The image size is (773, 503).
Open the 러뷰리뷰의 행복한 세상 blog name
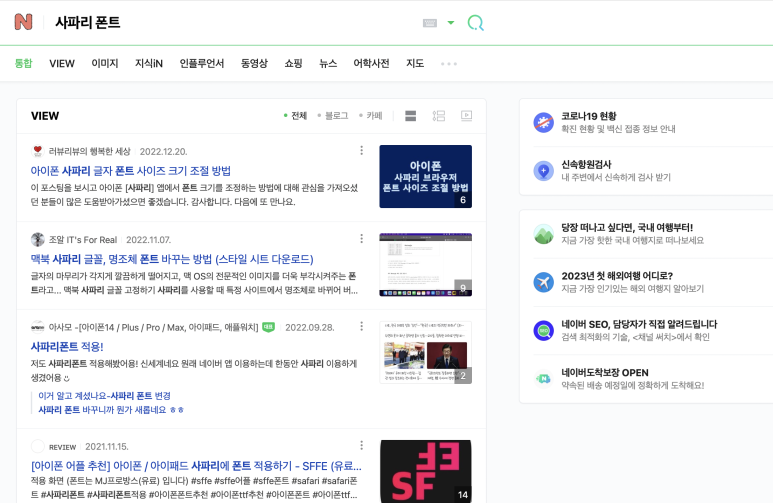click(89, 151)
